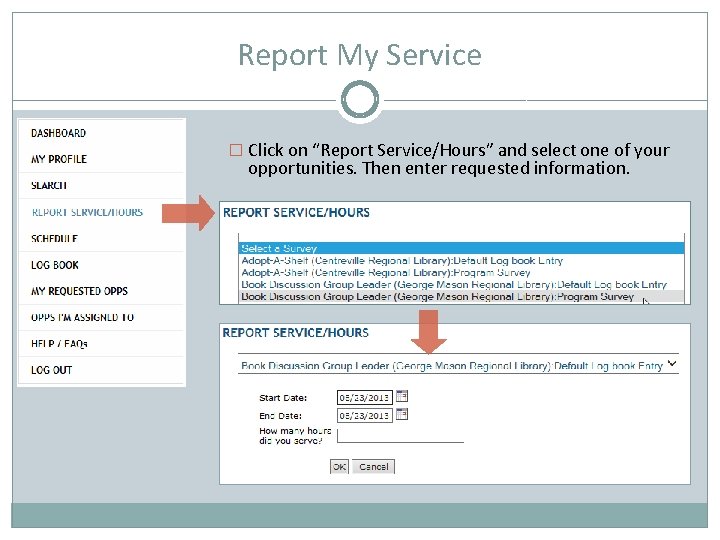Open Report Service/Hours in the sidebar
720x540 pixels.
point(87,212)
